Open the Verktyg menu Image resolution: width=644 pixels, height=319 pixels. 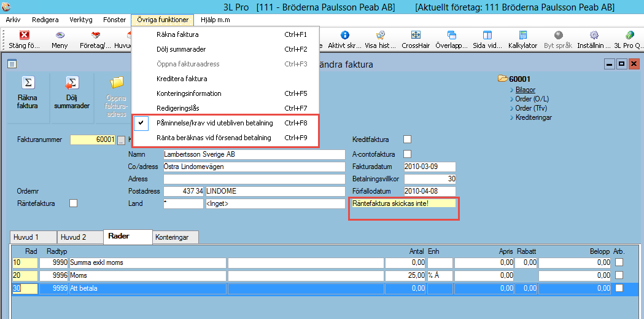(81, 20)
